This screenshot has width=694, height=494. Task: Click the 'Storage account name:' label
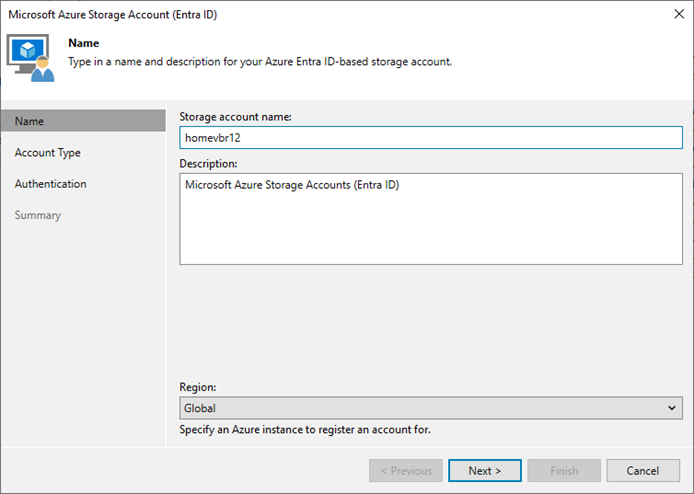click(235, 117)
